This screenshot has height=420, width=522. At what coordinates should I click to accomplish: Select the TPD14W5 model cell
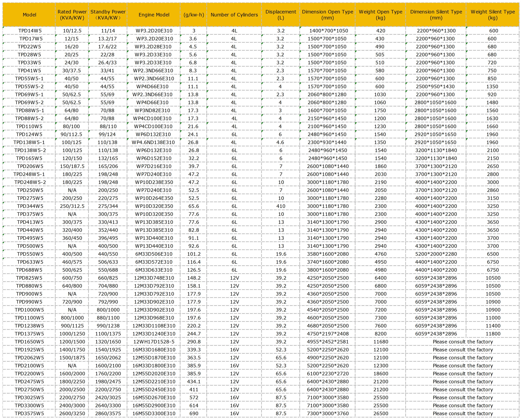tap(30, 31)
